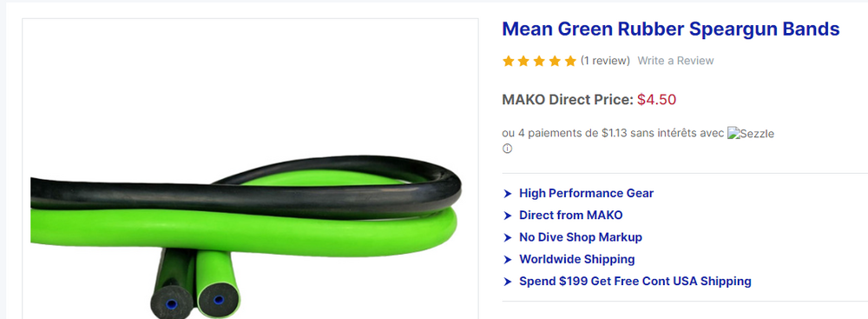Click the Worldwide Shipping text
Screen dimensions: 868x319
click(x=577, y=259)
